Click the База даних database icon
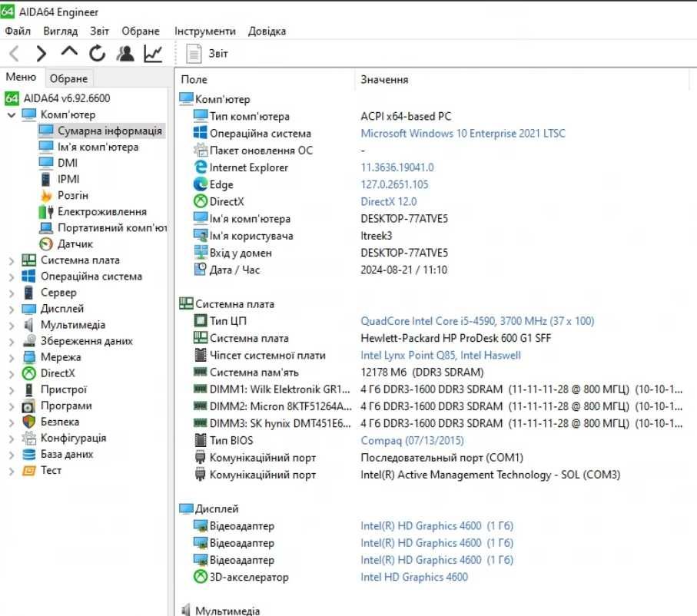The height and width of the screenshot is (616, 697). point(29,454)
